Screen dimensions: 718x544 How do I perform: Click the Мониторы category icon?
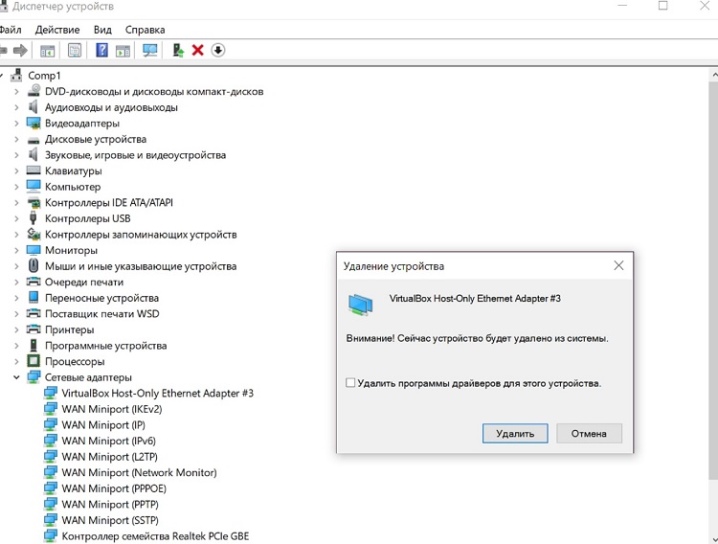pyautogui.click(x=33, y=250)
